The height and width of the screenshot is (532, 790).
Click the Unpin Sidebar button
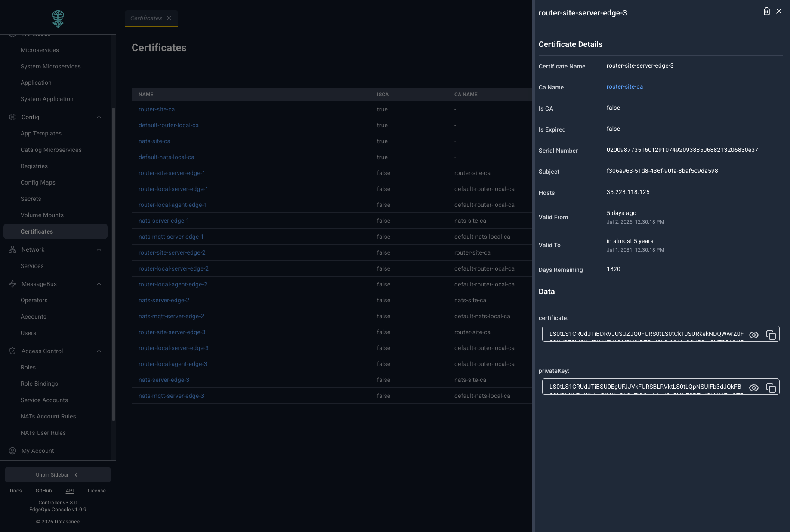pyautogui.click(x=58, y=475)
